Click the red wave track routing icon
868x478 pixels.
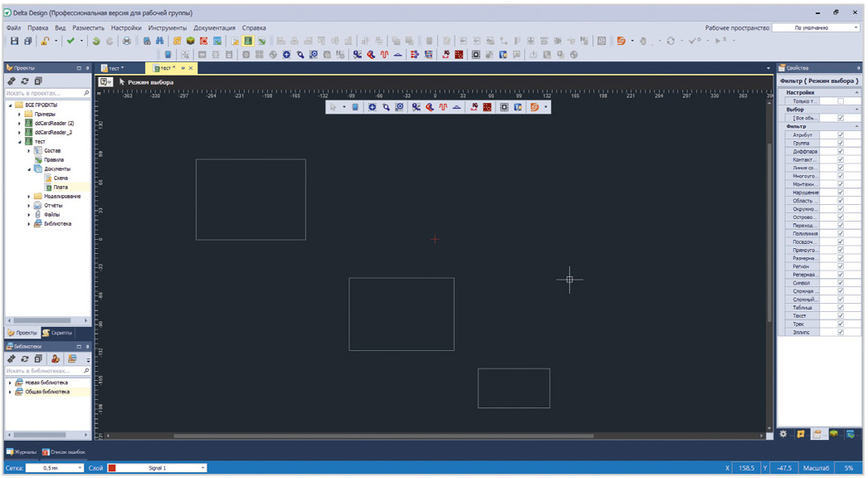pyautogui.click(x=384, y=55)
